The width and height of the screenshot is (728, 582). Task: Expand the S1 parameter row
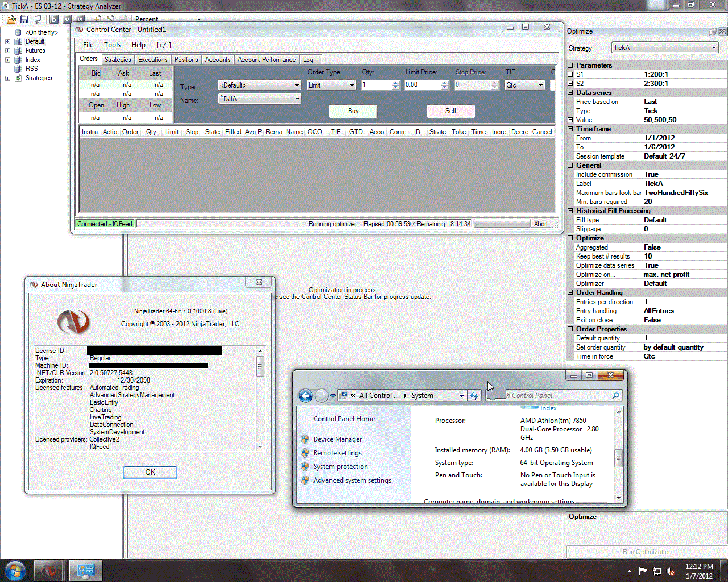(570, 74)
